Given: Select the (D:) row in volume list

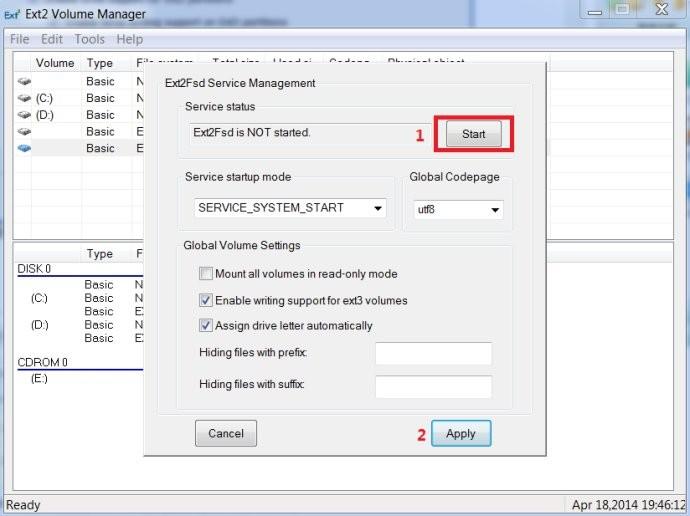Looking at the screenshot, I should pos(79,115).
